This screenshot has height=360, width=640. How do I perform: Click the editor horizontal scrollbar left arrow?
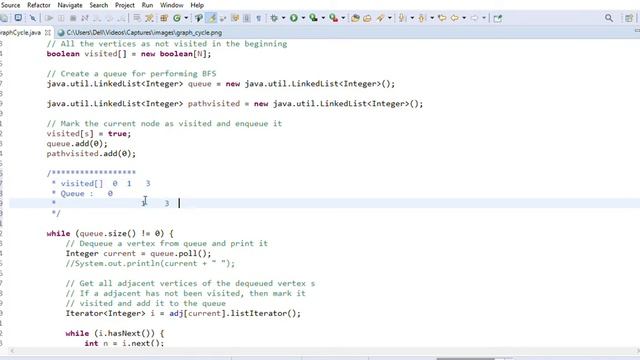pos(12,351)
